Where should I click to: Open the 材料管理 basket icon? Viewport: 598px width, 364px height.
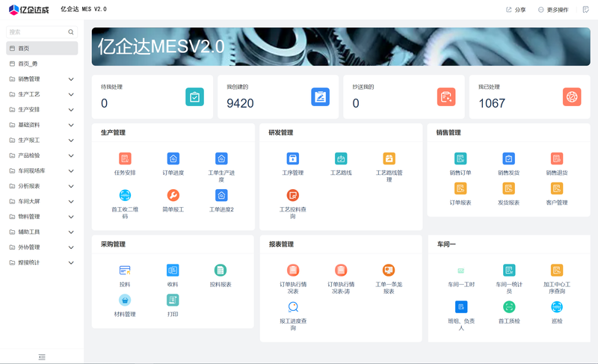click(125, 300)
